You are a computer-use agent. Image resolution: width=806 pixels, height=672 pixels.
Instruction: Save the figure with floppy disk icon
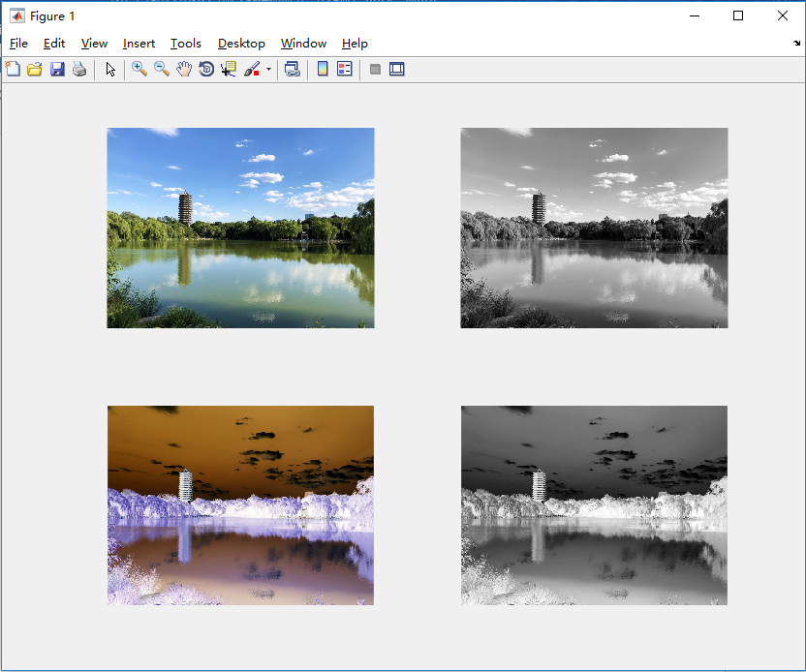57,69
